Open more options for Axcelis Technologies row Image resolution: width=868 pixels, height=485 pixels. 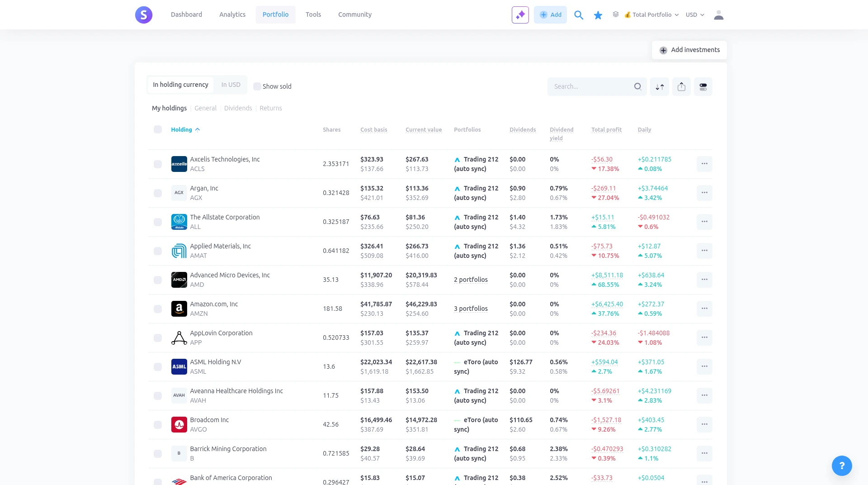pyautogui.click(x=704, y=164)
